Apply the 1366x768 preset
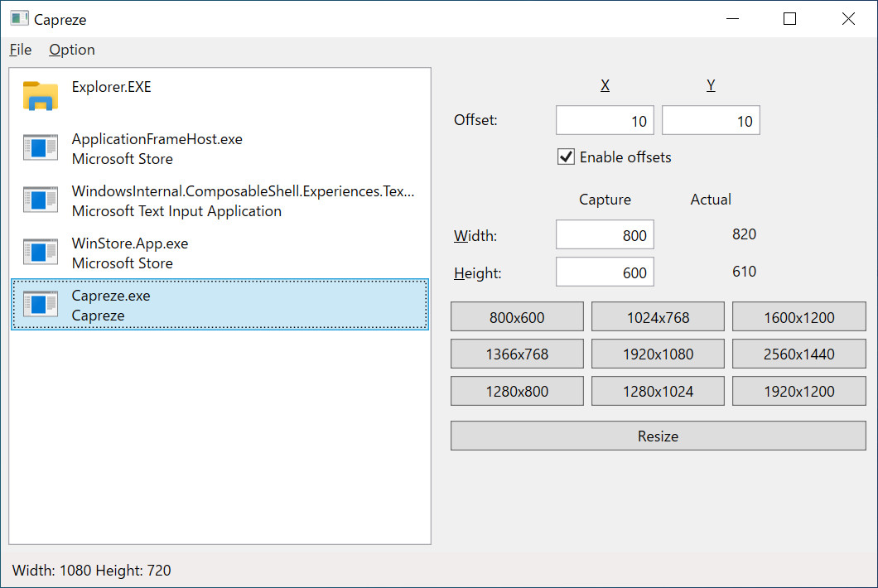Image resolution: width=878 pixels, height=588 pixels. click(517, 354)
